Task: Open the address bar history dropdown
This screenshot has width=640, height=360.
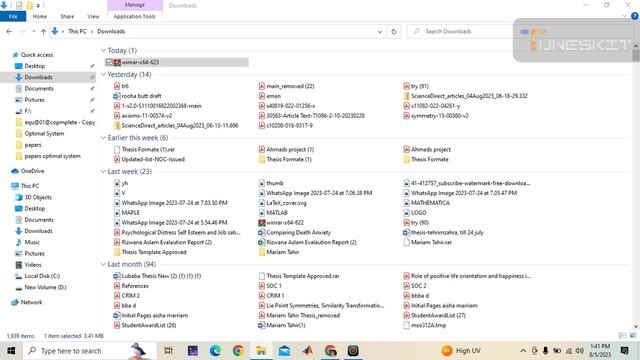Action: [380, 31]
